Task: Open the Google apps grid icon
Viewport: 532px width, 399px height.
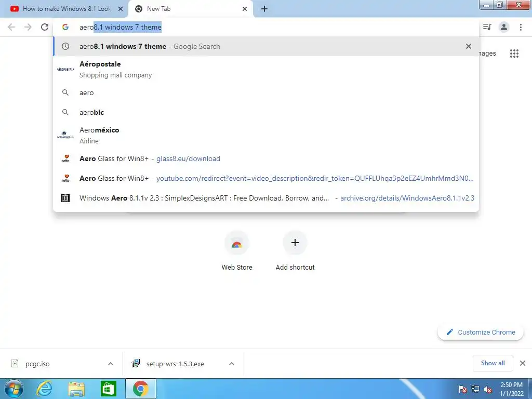Action: click(x=514, y=54)
